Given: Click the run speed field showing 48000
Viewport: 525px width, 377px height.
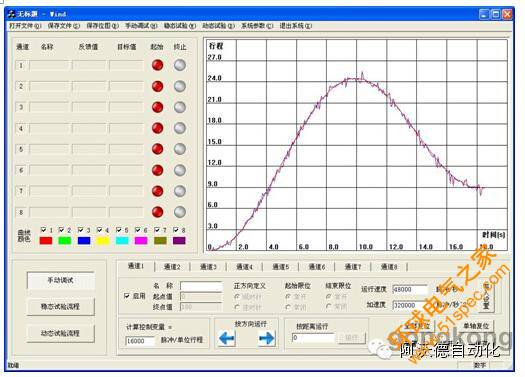Looking at the screenshot, I should [x=410, y=290].
